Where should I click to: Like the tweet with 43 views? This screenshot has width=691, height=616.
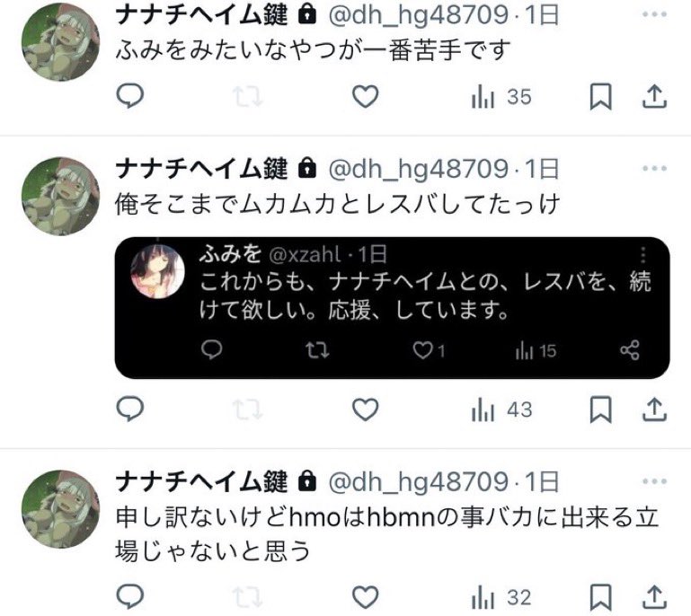click(366, 409)
